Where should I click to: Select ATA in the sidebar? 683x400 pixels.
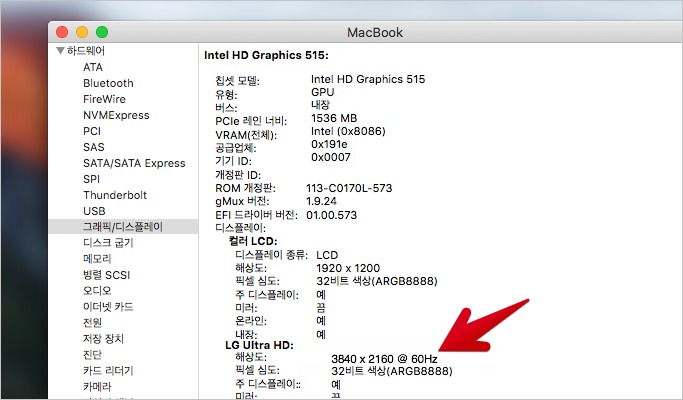click(x=93, y=67)
